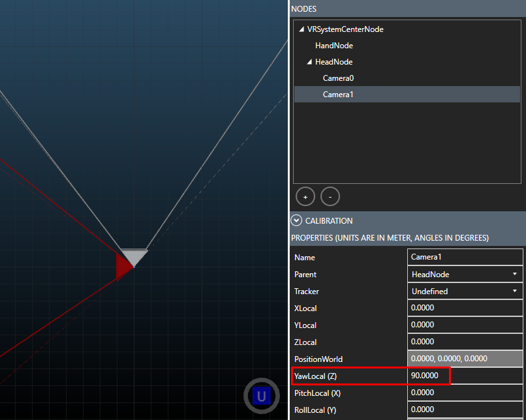
Task: Select the red camera frustum in viewport
Action: (123, 267)
